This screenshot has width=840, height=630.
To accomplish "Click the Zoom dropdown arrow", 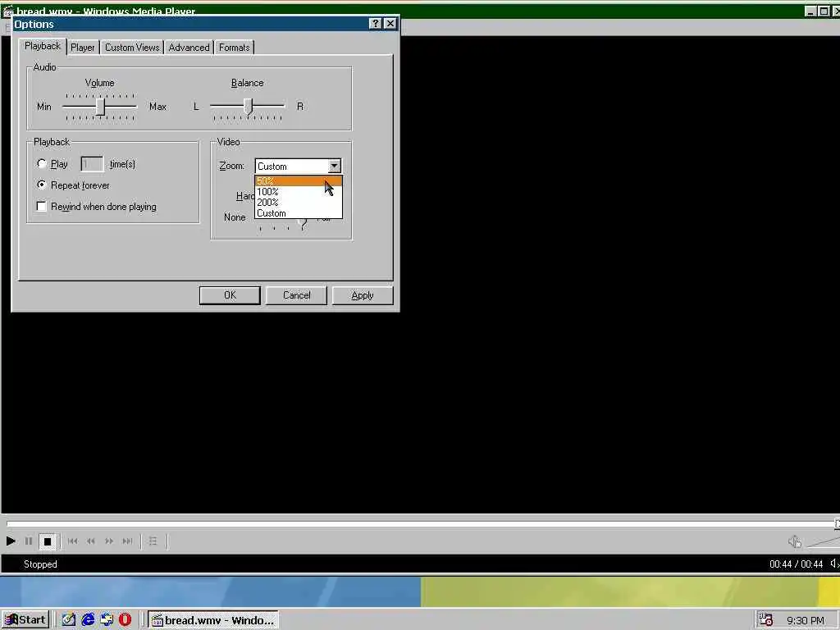I will coord(334,166).
